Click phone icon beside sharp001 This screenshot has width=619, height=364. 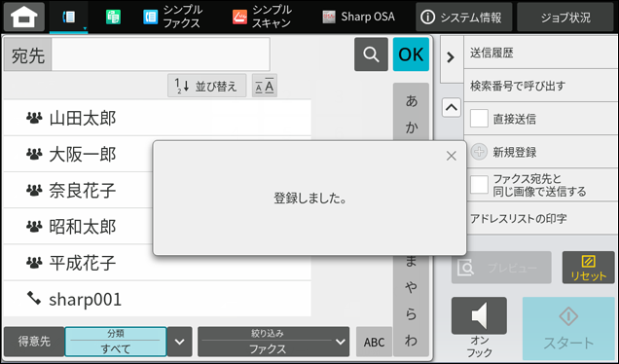(x=34, y=299)
